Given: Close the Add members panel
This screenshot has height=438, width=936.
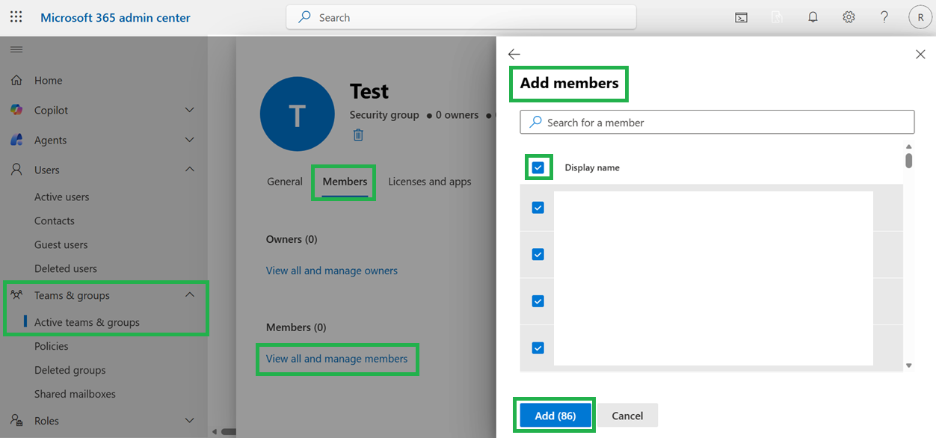Looking at the screenshot, I should 920,54.
